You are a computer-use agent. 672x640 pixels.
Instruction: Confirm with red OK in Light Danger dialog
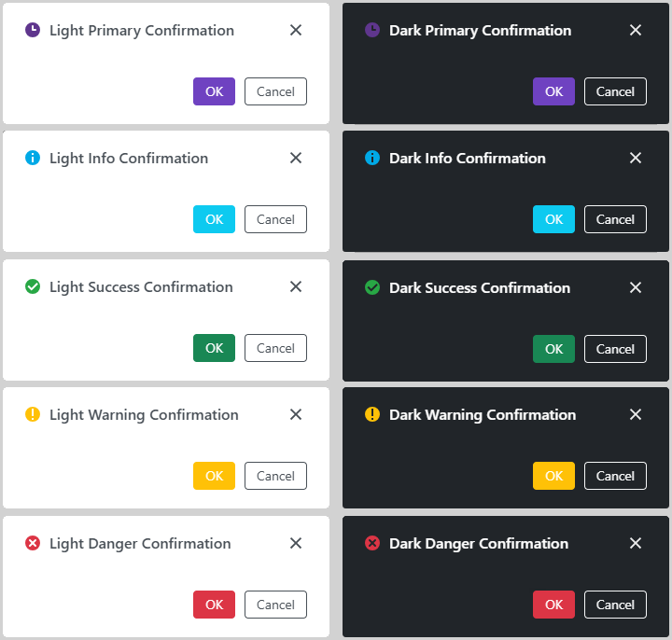(x=215, y=605)
